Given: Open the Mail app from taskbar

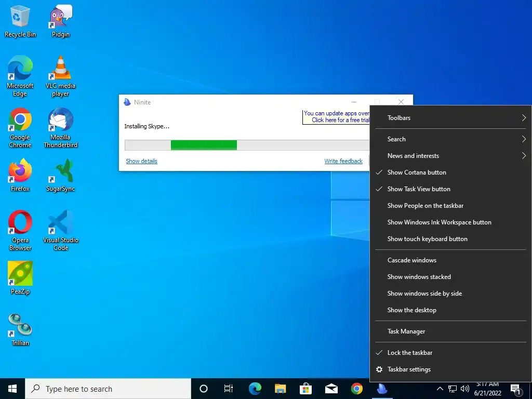Looking at the screenshot, I should [x=331, y=389].
